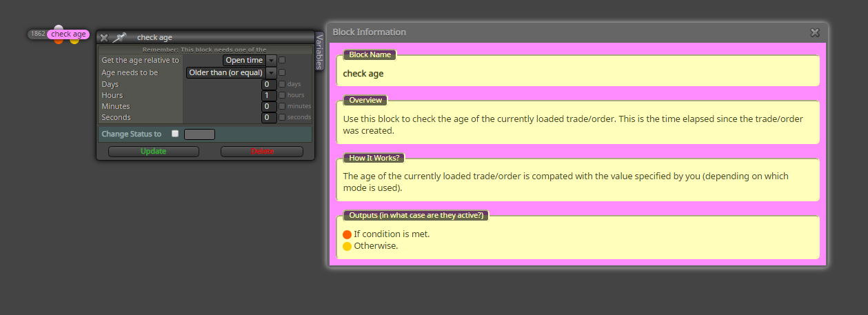Click the 'How It Works?' section label
The width and height of the screenshot is (868, 315).
(374, 158)
